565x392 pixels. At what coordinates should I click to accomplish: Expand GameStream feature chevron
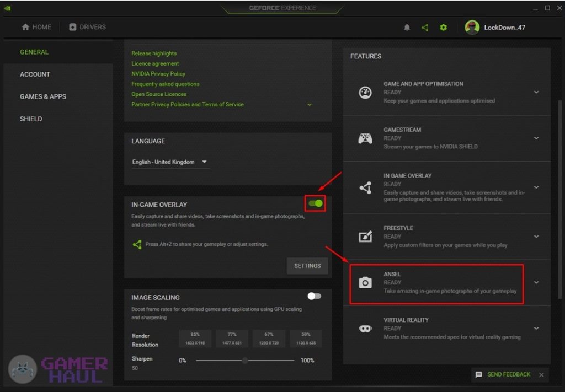click(536, 138)
